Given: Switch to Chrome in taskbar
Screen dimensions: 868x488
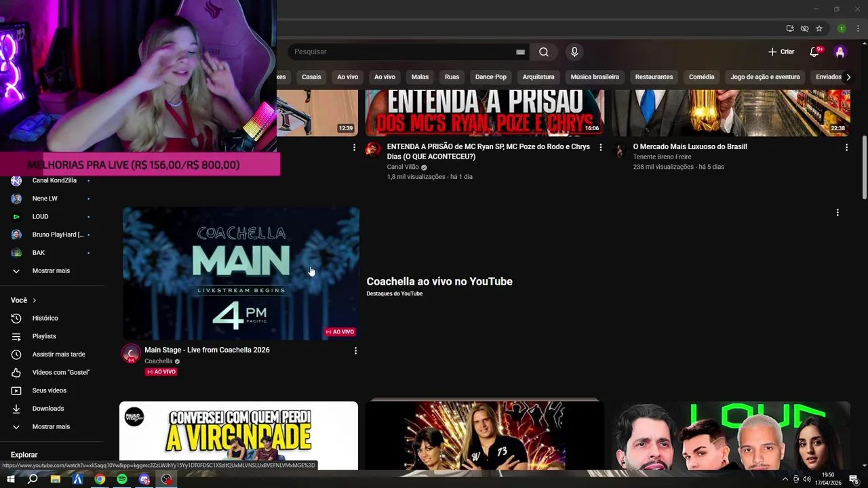Looking at the screenshot, I should click(x=100, y=479).
